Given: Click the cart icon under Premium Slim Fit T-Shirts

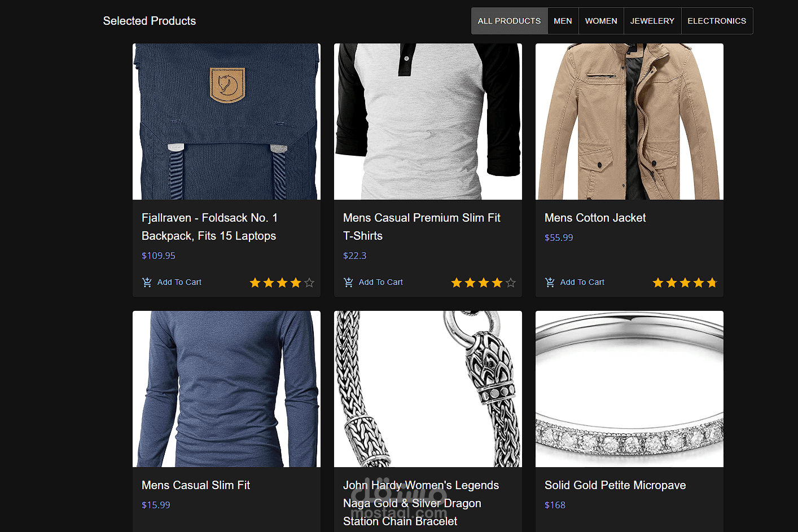Looking at the screenshot, I should pos(348,282).
